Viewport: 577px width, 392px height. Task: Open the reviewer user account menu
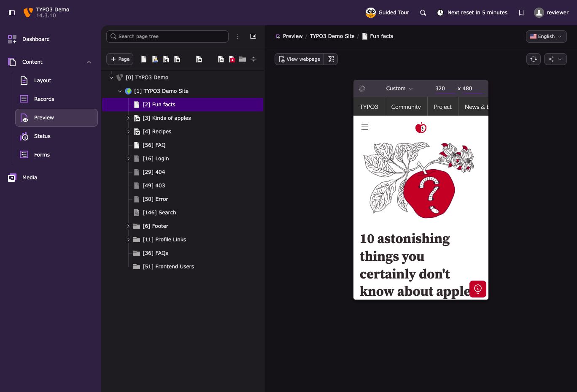(551, 13)
